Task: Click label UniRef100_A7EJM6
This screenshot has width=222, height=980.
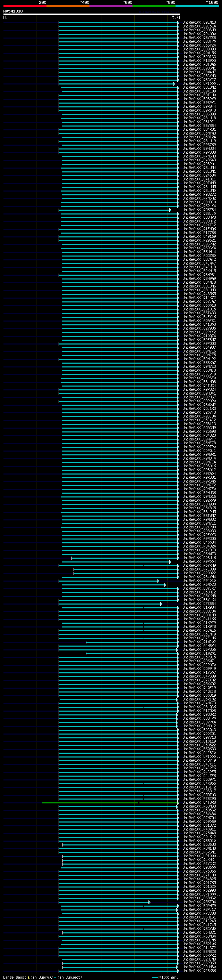Action: [x=199, y=638]
